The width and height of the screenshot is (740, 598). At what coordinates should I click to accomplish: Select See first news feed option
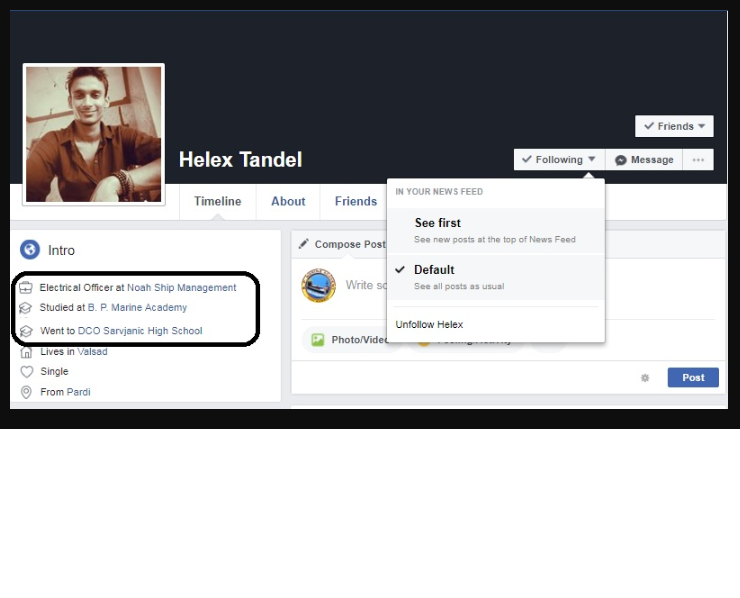tap(496, 230)
